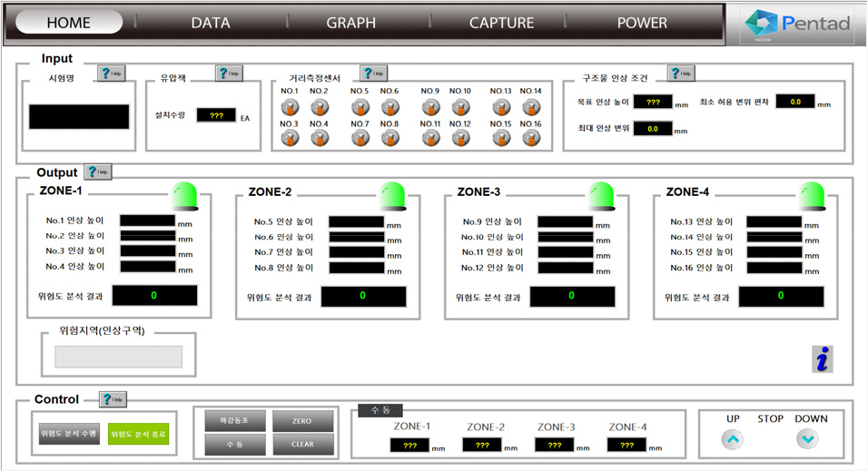Toggle distance sensor NO.8
This screenshot has width=868, height=471.
point(390,139)
